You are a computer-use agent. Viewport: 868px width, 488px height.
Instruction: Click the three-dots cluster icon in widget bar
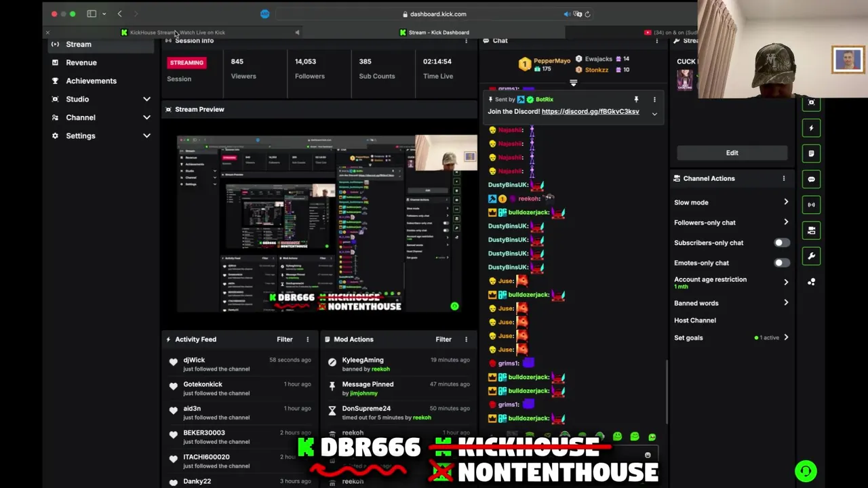coord(811,282)
